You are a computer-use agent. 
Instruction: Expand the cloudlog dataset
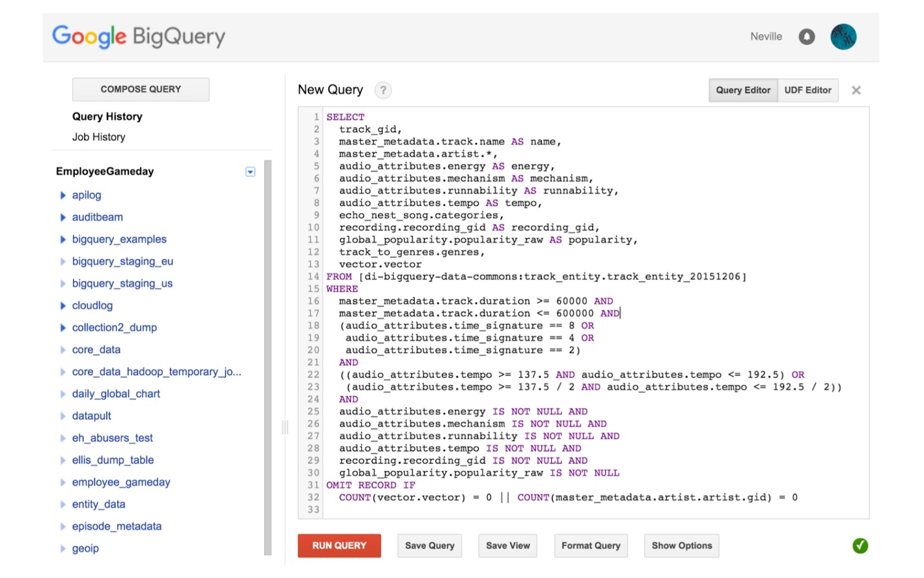pyautogui.click(x=63, y=306)
